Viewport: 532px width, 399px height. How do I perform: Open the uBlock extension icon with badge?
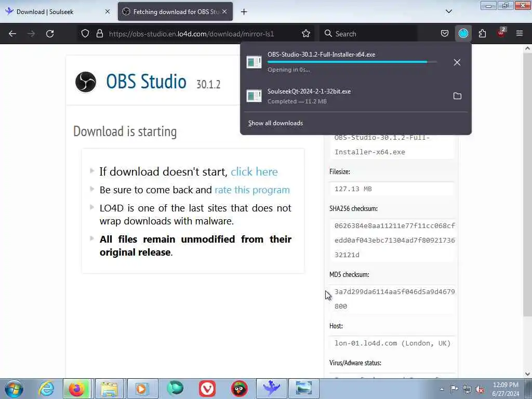(501, 33)
